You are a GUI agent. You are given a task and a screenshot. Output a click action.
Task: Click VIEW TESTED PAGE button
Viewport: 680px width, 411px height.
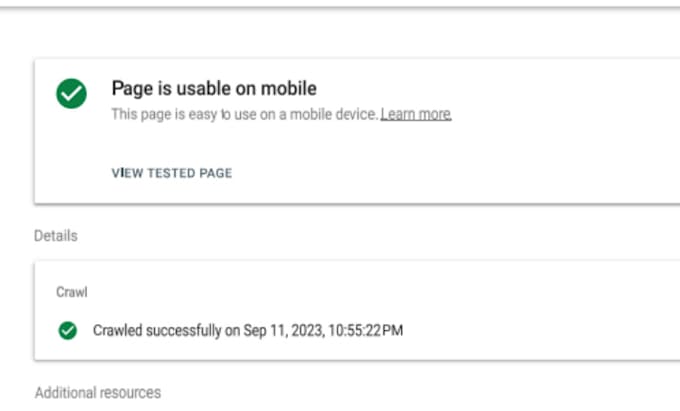point(172,173)
